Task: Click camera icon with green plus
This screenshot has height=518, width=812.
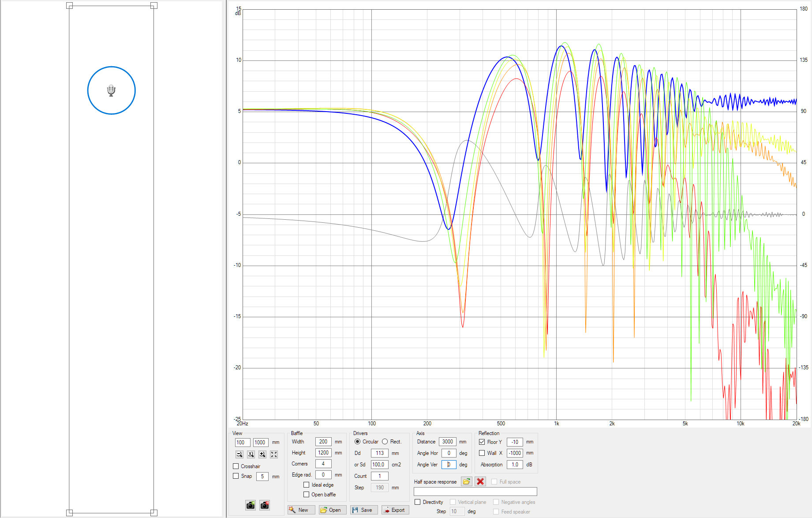Action: pos(251,505)
